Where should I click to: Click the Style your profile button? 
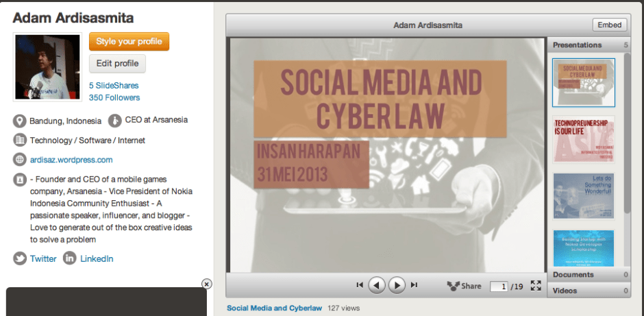[129, 41]
